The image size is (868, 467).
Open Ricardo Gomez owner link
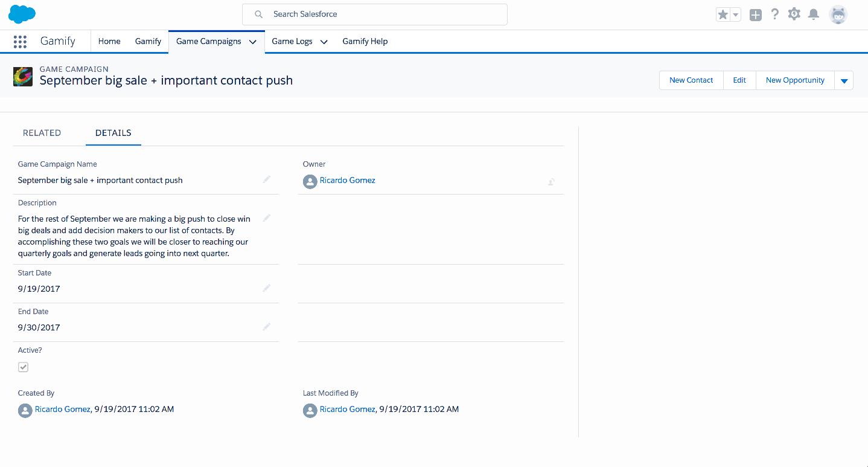[x=347, y=180]
